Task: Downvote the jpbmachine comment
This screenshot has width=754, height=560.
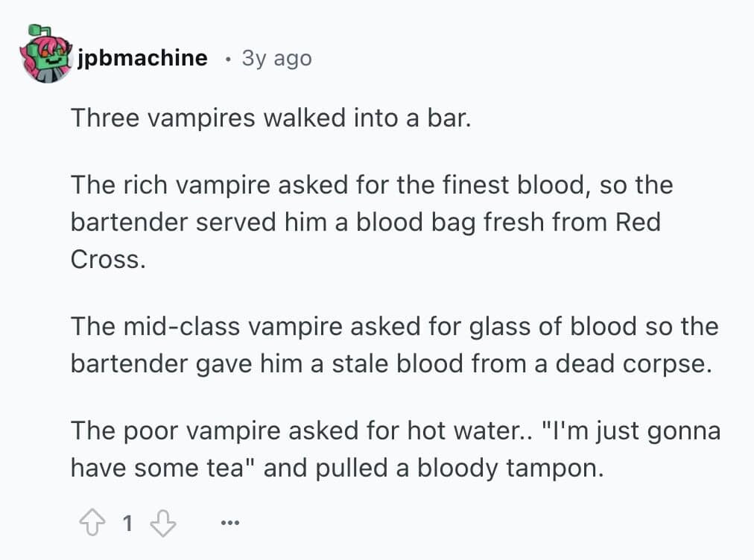Action: 163,525
